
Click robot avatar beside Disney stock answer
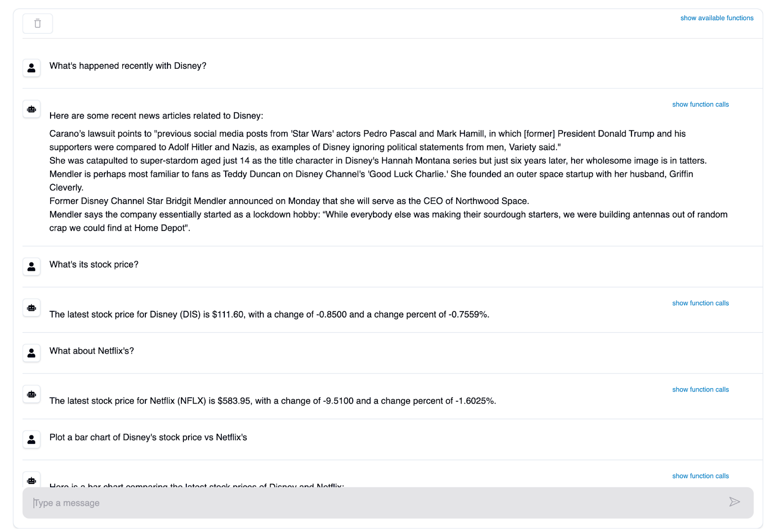(x=31, y=308)
